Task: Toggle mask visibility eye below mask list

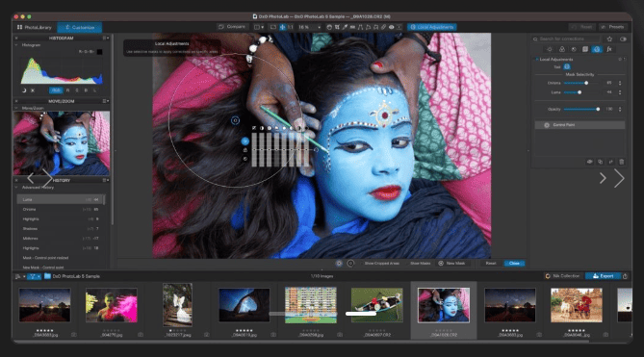Action: pos(590,162)
